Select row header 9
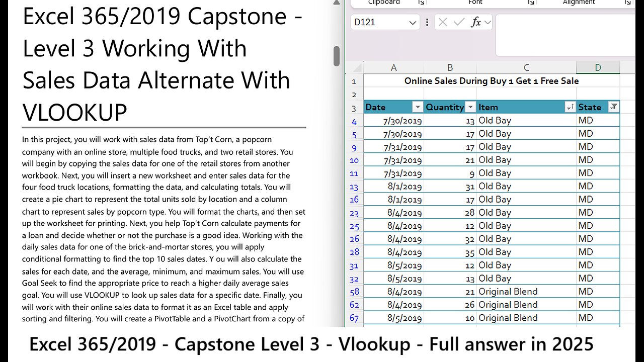This screenshot has width=644, height=362. [x=354, y=147]
